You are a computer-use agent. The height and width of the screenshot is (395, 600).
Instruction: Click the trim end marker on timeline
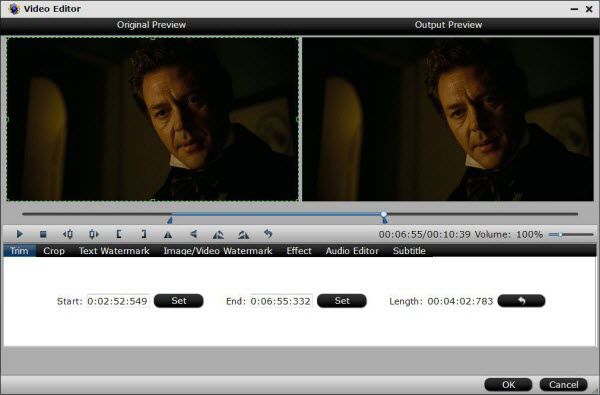(385, 220)
